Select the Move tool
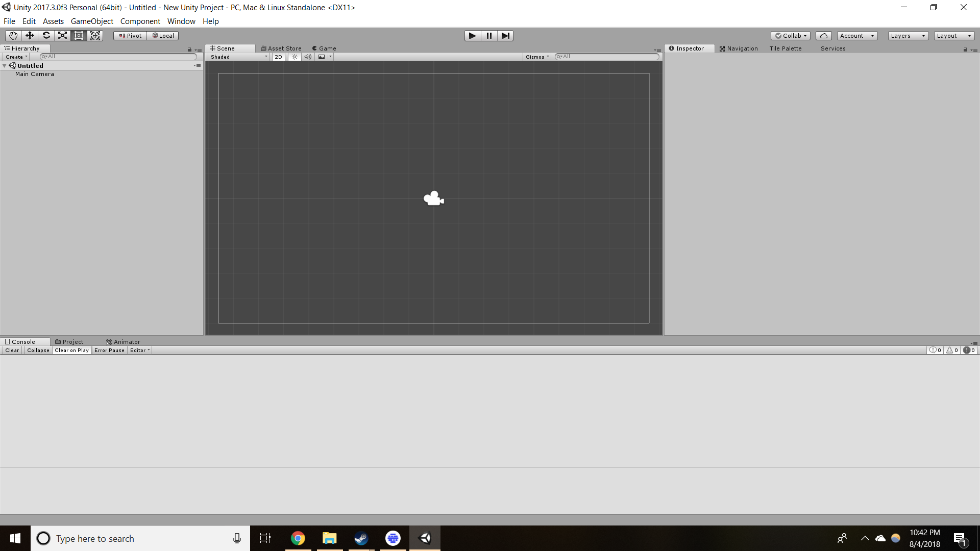 click(30, 36)
